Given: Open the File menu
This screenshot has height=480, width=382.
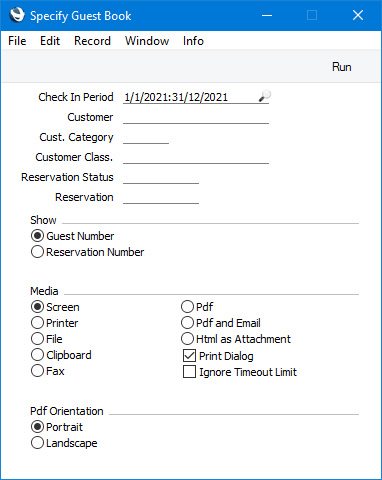Looking at the screenshot, I should point(17,41).
